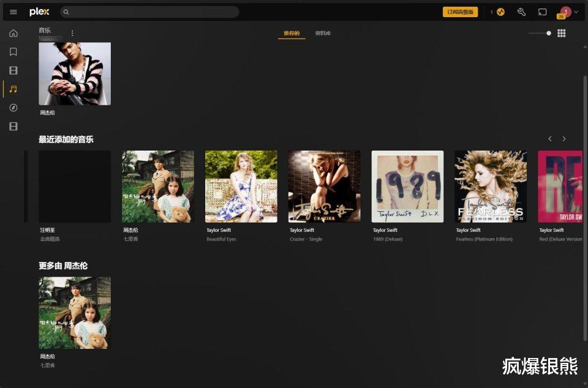Viewport: 588px width, 388px height.
Task: Click 七里香 title under 更多由 周杰伦
Action: pos(48,365)
